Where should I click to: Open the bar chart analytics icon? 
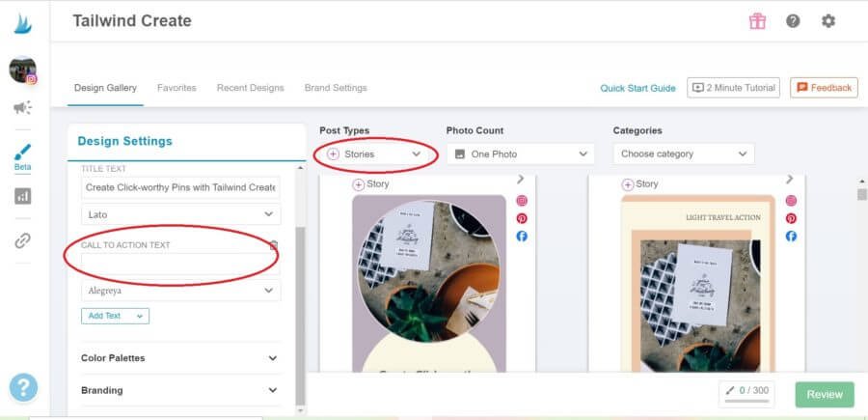(22, 196)
